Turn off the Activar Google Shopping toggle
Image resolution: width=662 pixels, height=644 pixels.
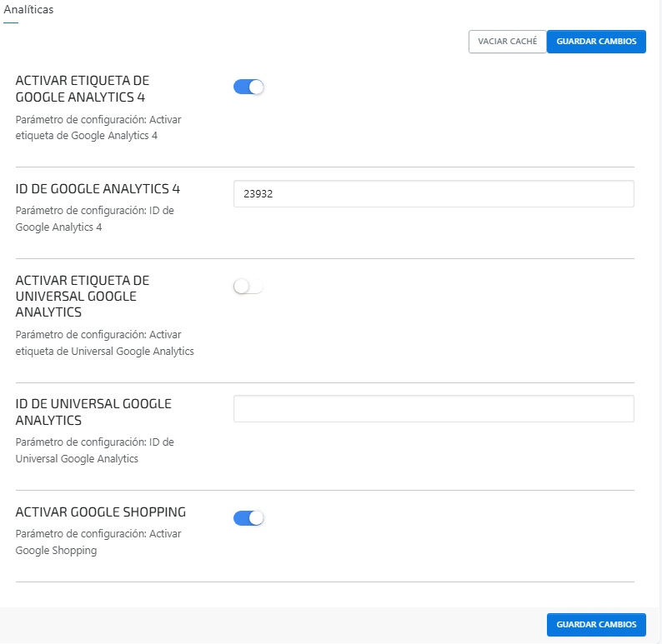pyautogui.click(x=248, y=518)
